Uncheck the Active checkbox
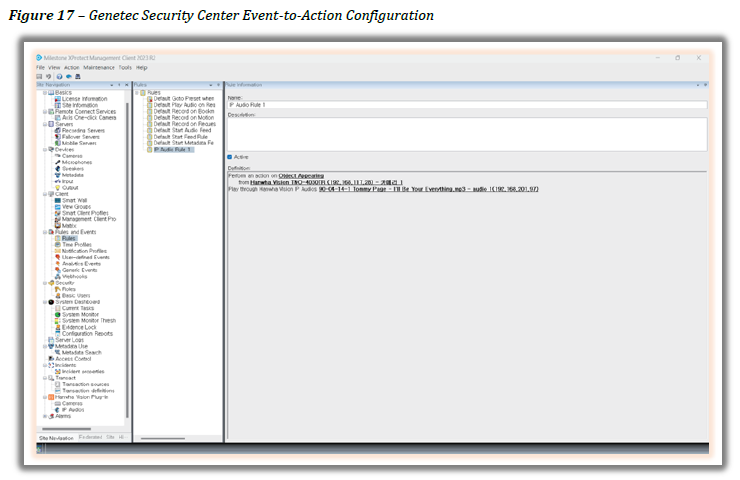Viewport: 740px width, 480px height. [x=230, y=157]
